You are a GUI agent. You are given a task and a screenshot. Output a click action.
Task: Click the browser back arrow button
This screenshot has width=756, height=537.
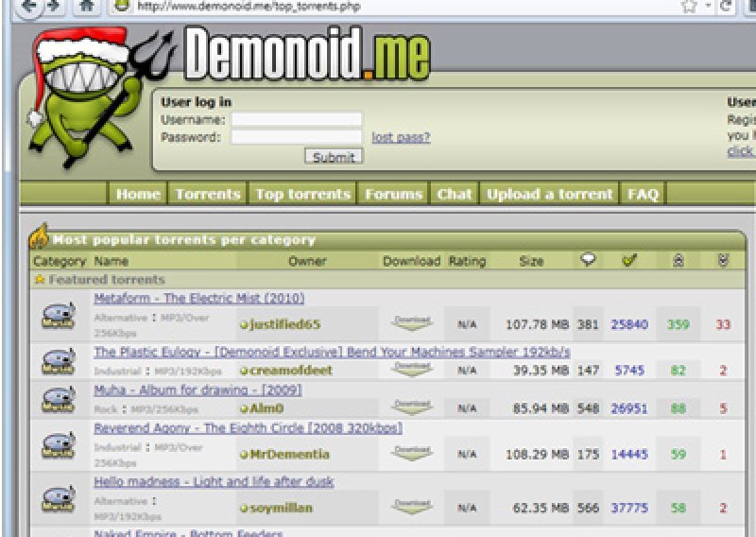(x=29, y=6)
